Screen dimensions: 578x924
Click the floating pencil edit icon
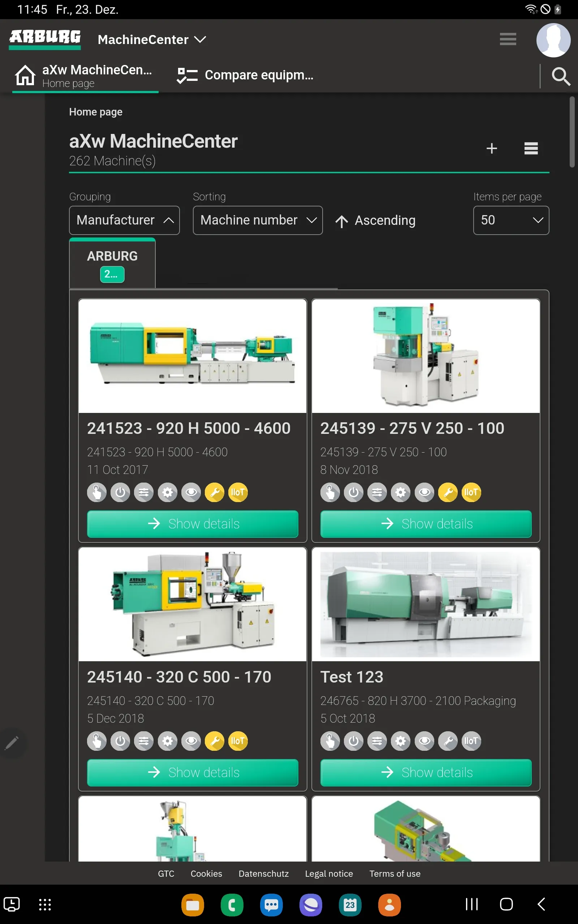12,743
